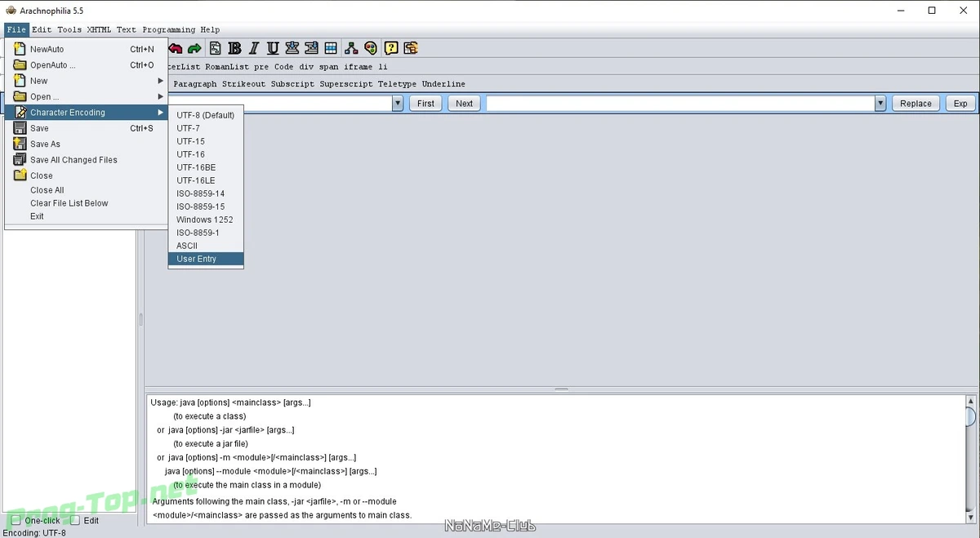The height and width of the screenshot is (538, 980).
Task: Click the new HTML page toolbar icon
Action: (216, 48)
